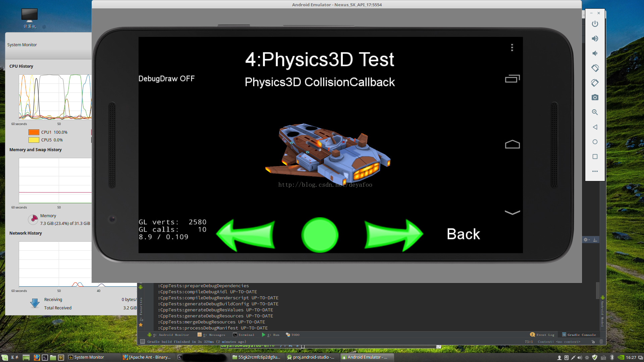
Task: Switch to the proj.android-studio window
Action: coord(312,357)
